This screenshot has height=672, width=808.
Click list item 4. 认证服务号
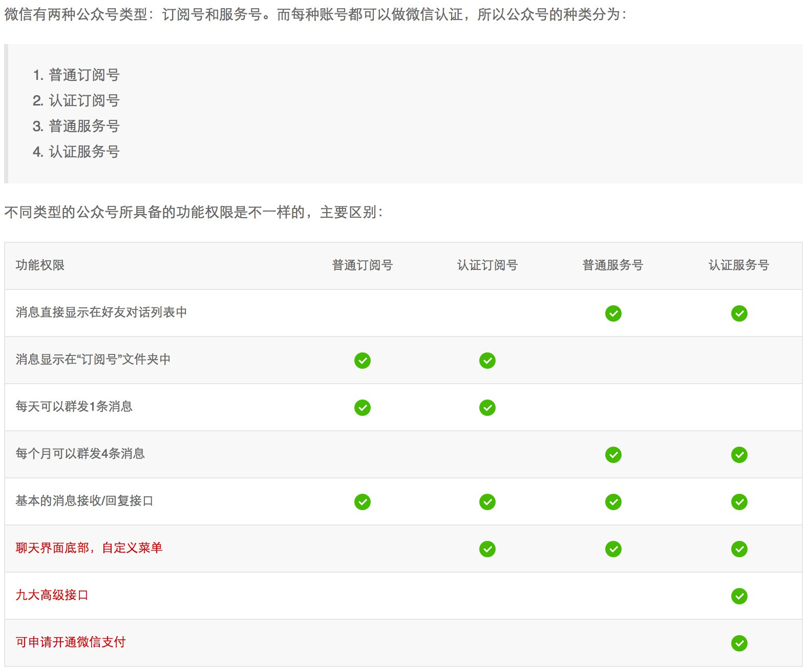(77, 152)
